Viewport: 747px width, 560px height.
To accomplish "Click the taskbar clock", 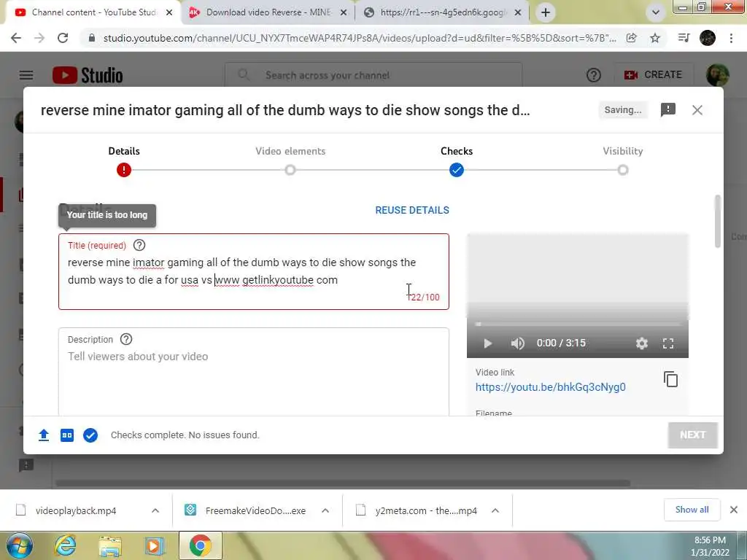I will pyautogui.click(x=710, y=546).
